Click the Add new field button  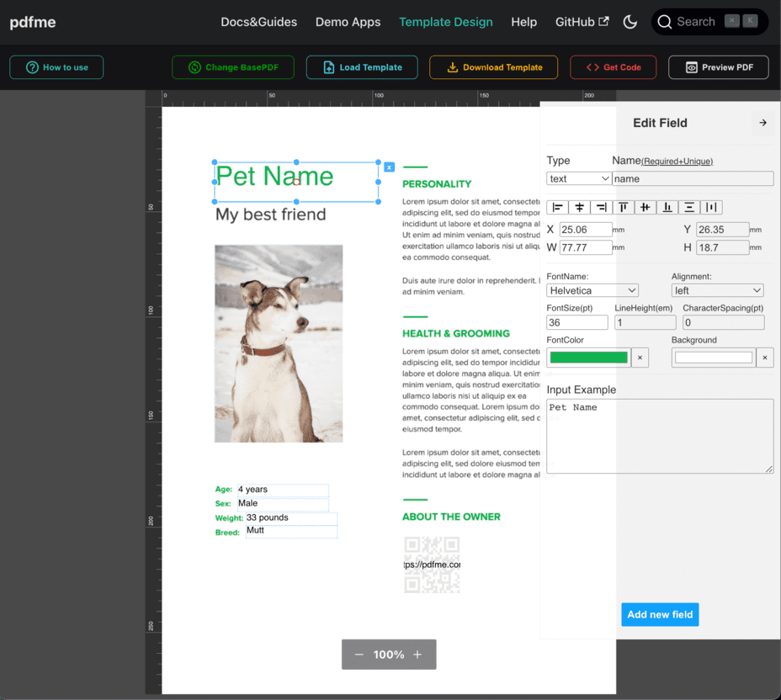point(660,614)
